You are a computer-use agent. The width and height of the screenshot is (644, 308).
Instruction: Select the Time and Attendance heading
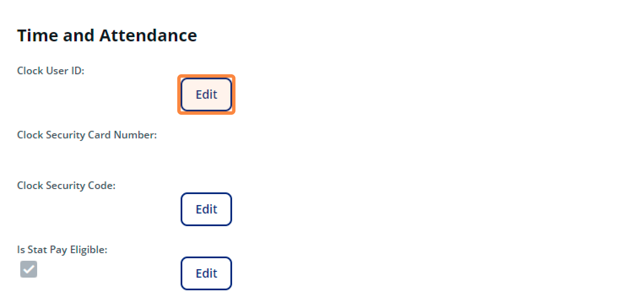107,35
